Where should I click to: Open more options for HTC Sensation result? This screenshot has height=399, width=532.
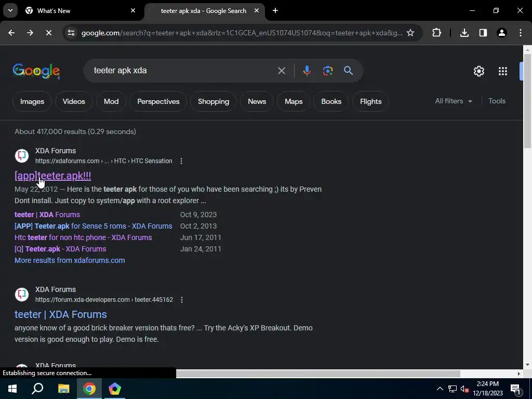pyautogui.click(x=181, y=161)
